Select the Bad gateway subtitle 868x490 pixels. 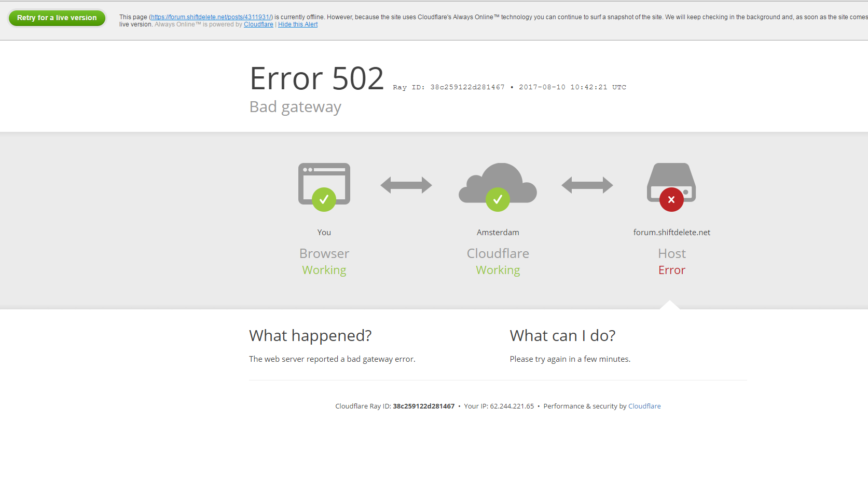coord(295,107)
